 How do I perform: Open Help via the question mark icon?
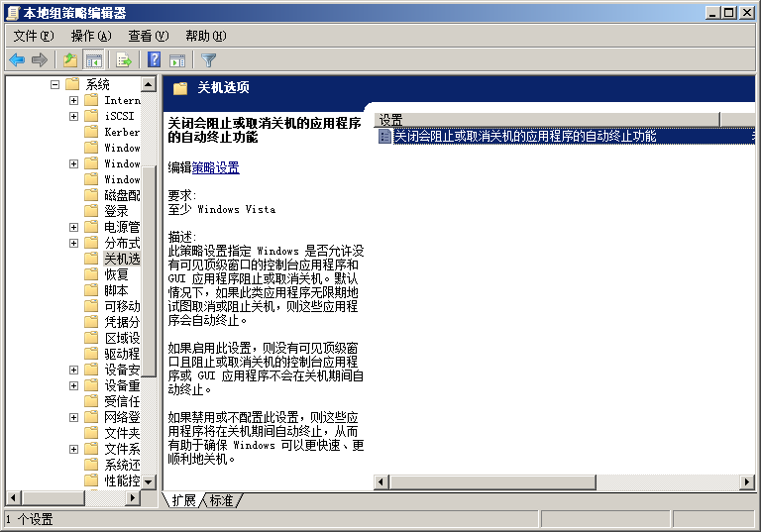(155, 60)
